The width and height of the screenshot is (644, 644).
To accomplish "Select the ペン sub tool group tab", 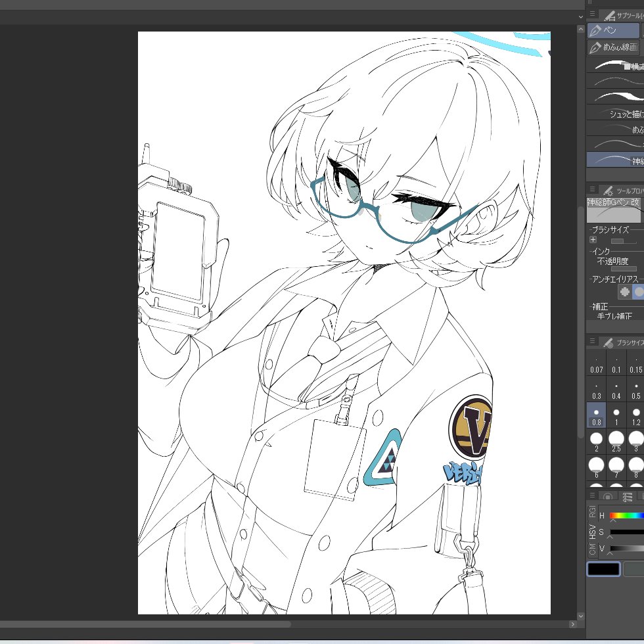I will coord(613,30).
